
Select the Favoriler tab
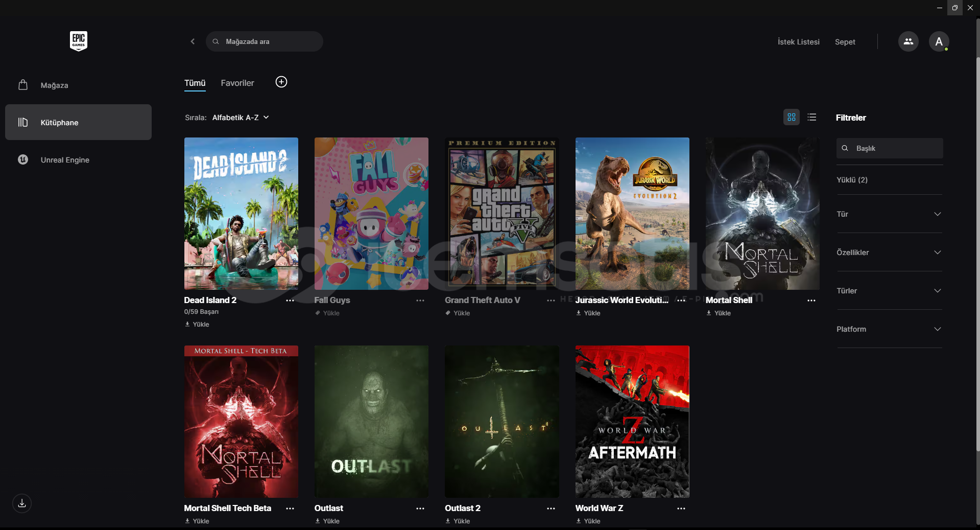point(237,83)
